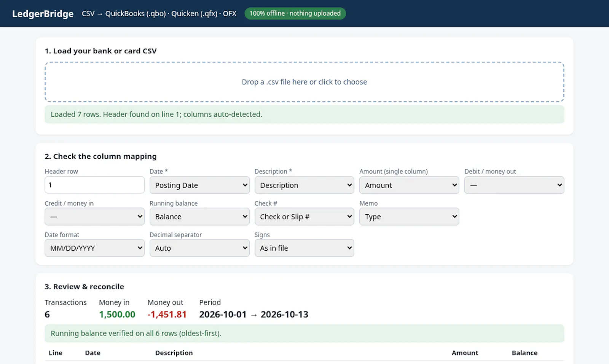The height and width of the screenshot is (364, 609).
Task: Click the Period start date 2026-10-01
Action: (x=223, y=315)
